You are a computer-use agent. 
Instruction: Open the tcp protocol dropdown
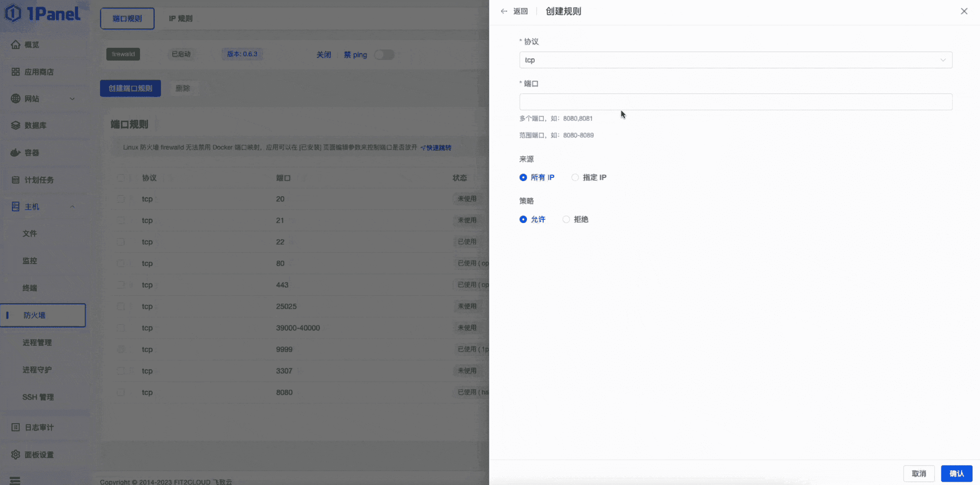735,60
